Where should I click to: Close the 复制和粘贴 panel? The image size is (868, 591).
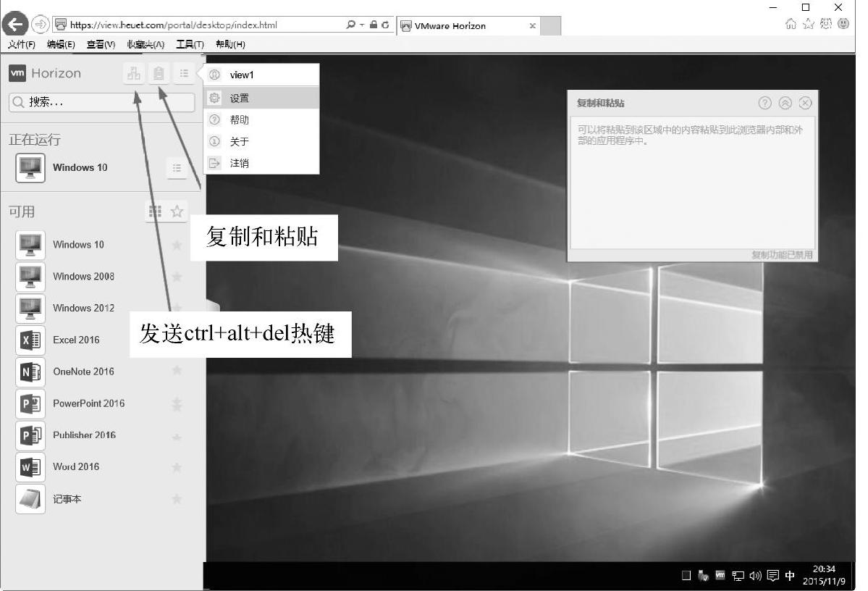tap(806, 103)
